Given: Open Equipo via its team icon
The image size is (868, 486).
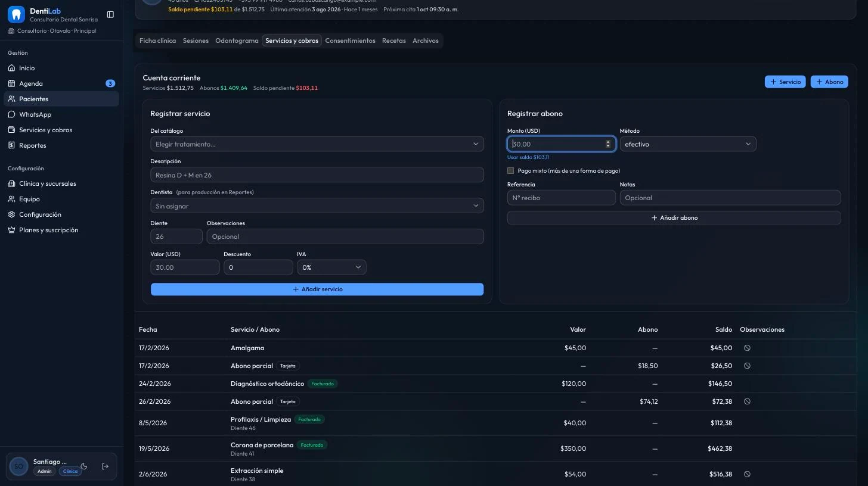Looking at the screenshot, I should tap(12, 199).
